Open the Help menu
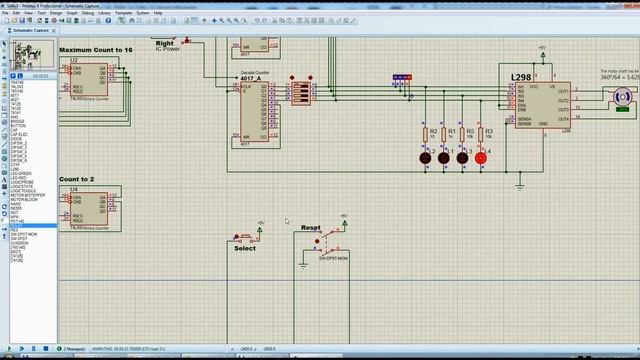The image size is (640, 360). point(158,13)
